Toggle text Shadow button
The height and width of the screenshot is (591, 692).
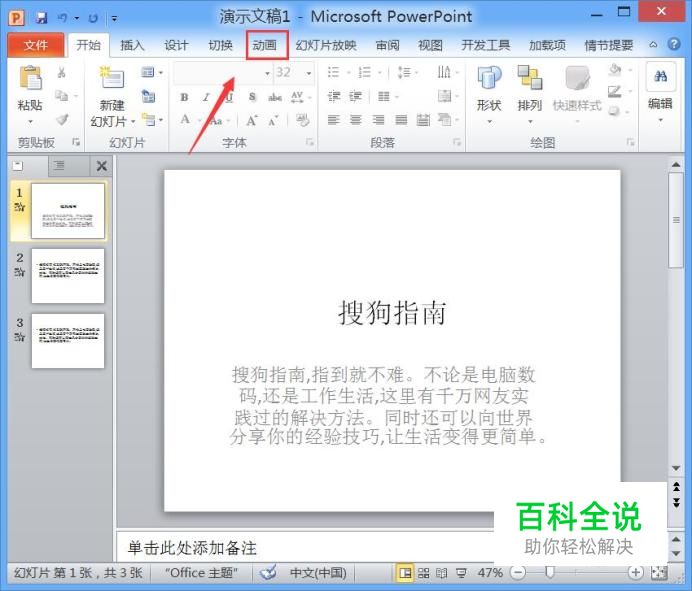(x=252, y=97)
